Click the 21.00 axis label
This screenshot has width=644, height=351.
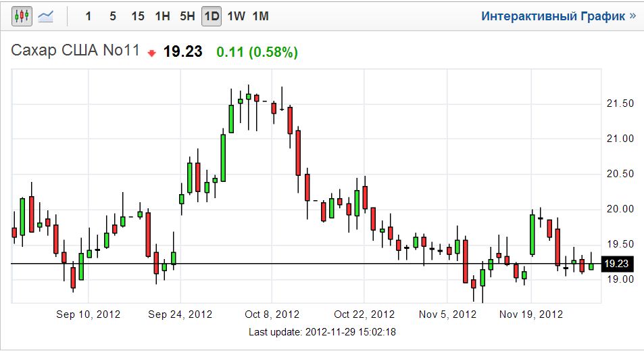click(620, 139)
